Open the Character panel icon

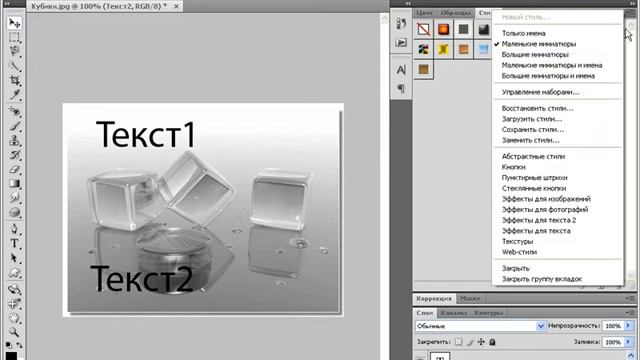pos(401,70)
